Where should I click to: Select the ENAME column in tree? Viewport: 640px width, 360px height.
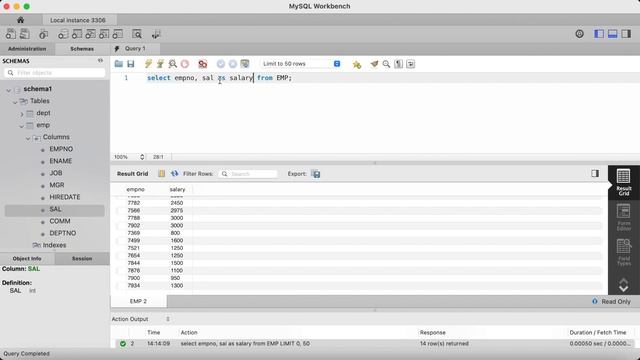click(61, 161)
